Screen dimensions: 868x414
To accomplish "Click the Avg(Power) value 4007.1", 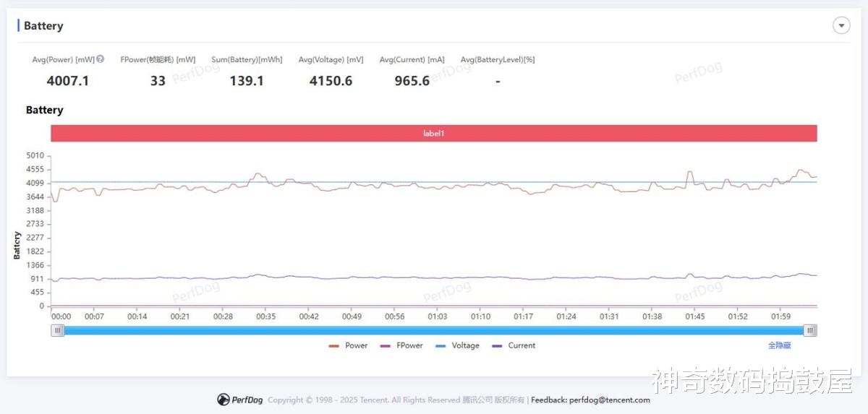I will click(x=68, y=81).
